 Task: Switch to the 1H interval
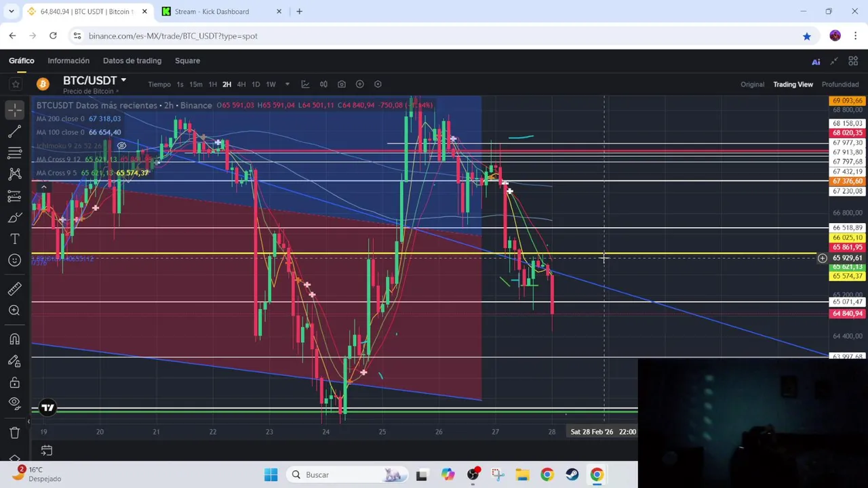point(212,84)
